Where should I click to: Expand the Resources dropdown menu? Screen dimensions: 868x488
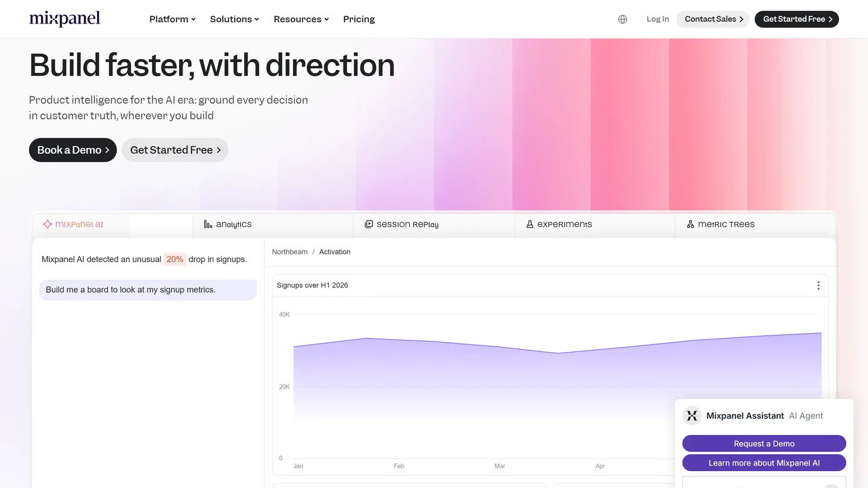301,19
